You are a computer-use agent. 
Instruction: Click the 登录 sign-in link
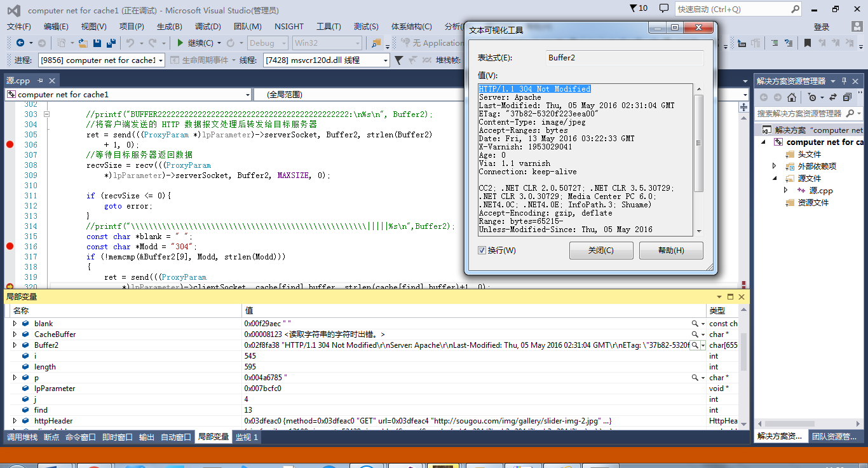click(x=822, y=27)
